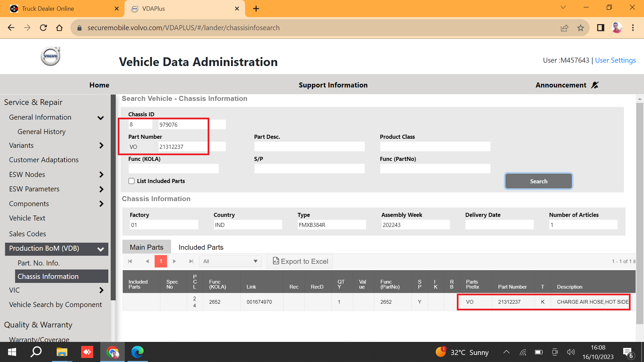
Task: Select the Main Parts tab
Action: click(147, 247)
